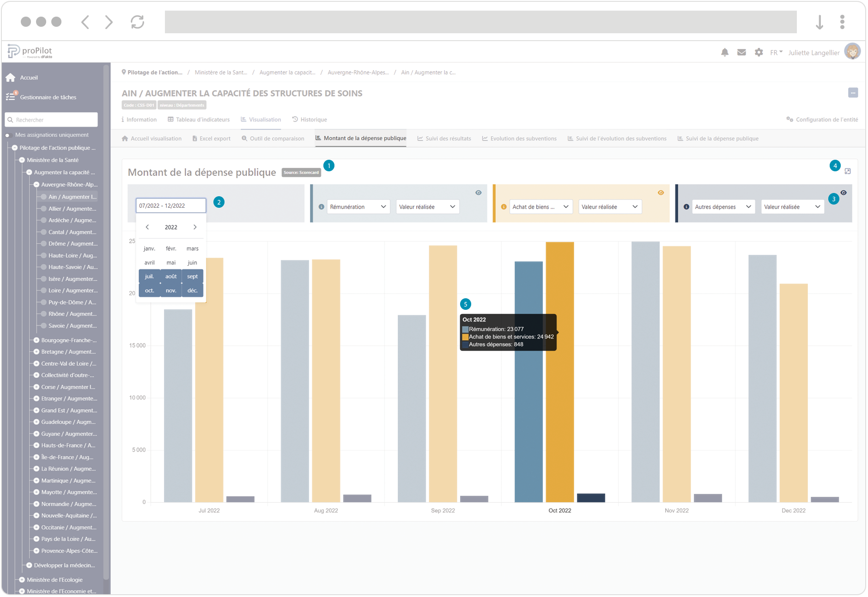The height and width of the screenshot is (597, 868).
Task: Click the Accueil home icon in sidebar
Action: point(11,78)
